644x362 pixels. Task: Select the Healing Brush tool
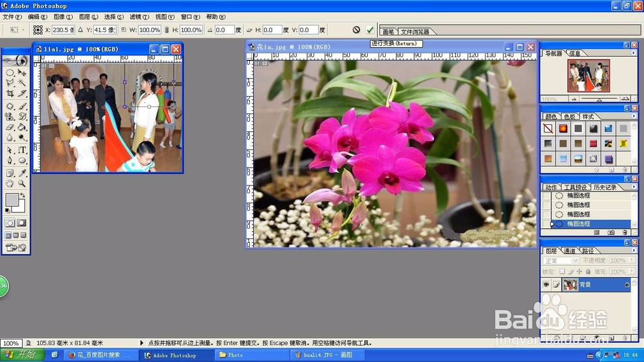[10, 106]
